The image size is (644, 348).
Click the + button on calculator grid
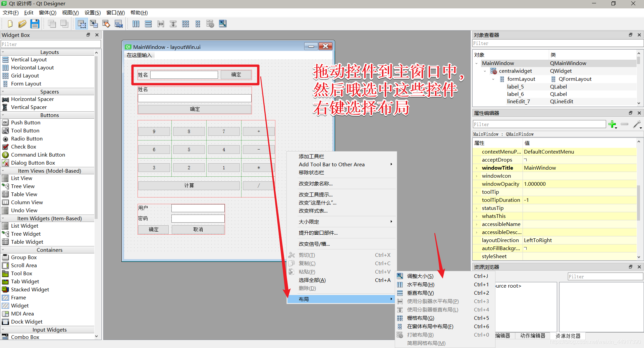tap(259, 131)
